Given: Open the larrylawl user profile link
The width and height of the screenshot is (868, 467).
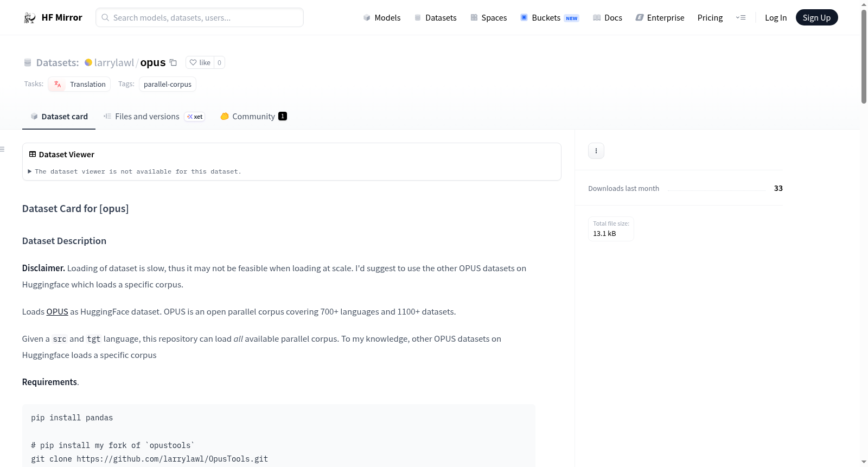Looking at the screenshot, I should (114, 63).
